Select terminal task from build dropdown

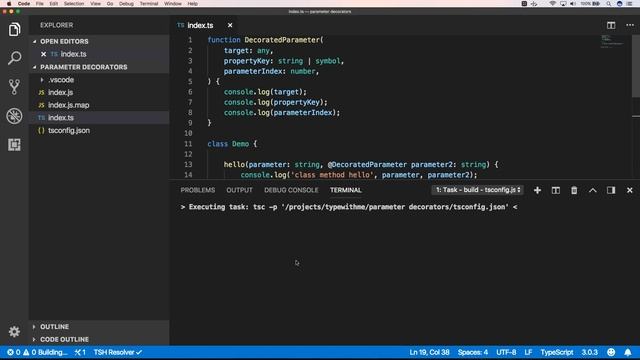478,190
